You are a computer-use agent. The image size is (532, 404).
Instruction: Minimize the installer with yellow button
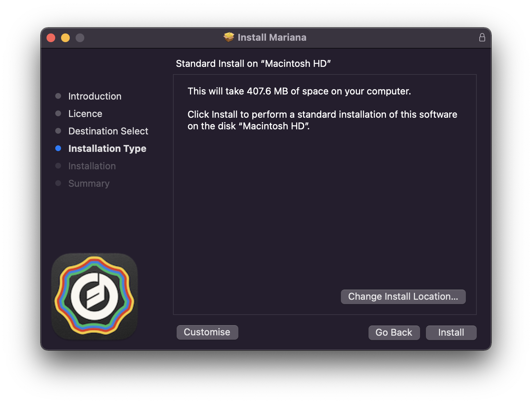pos(65,38)
